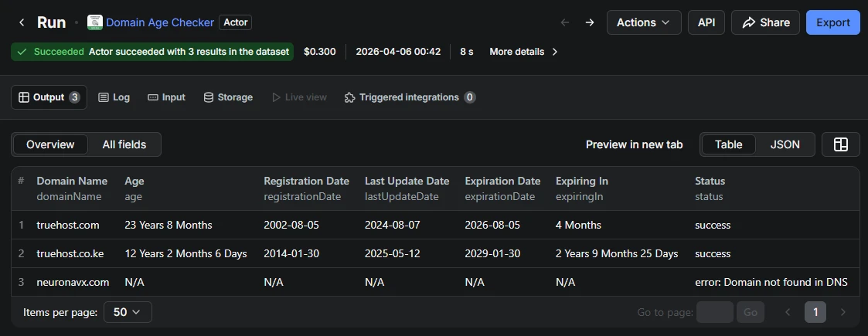Click Preview in new tab
Image resolution: width=868 pixels, height=336 pixels.
[x=635, y=144]
